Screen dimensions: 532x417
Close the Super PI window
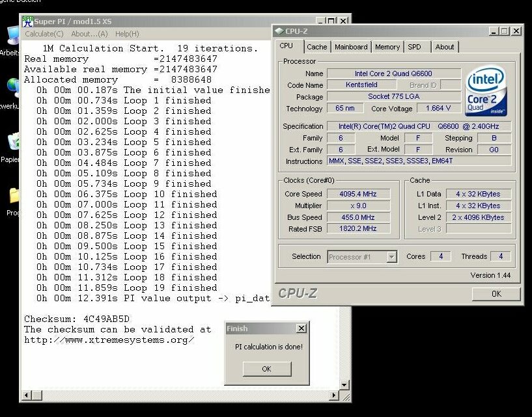click(x=343, y=21)
